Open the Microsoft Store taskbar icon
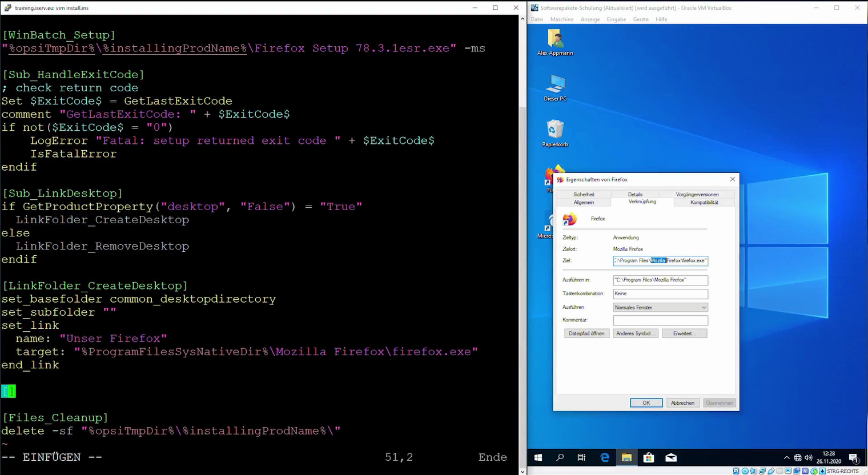 pyautogui.click(x=648, y=457)
